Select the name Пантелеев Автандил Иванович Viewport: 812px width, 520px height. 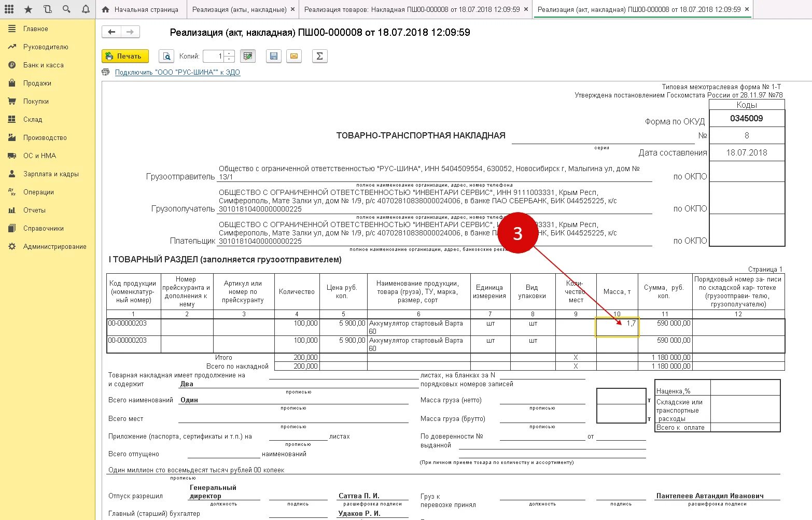tap(710, 496)
